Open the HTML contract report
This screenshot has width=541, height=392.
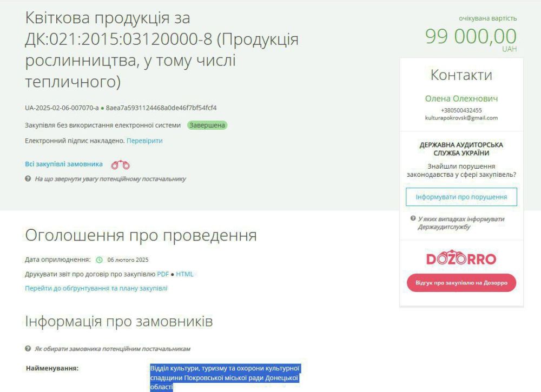tap(184, 274)
